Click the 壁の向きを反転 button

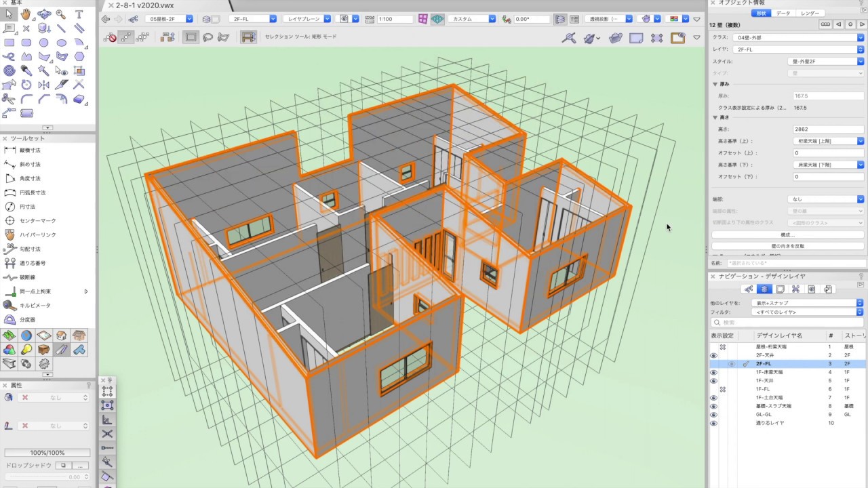click(x=787, y=246)
